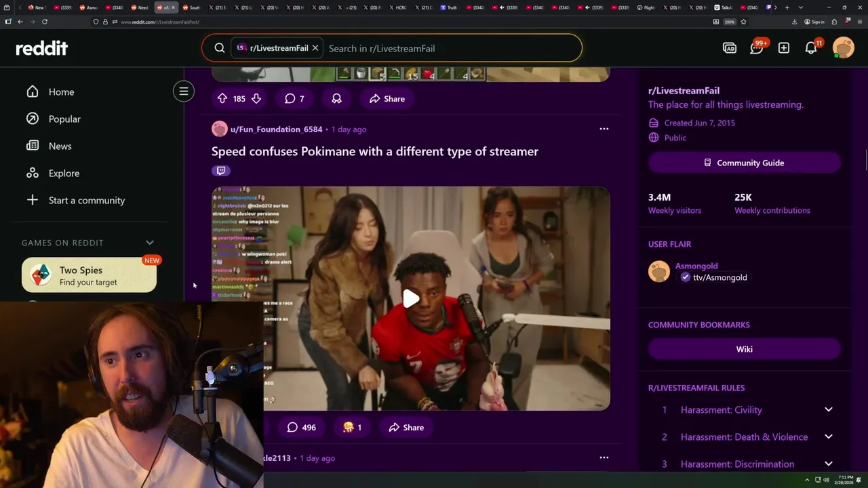Image resolution: width=868 pixels, height=488 pixels.
Task: Downvote the post with 185 votes
Action: (256, 99)
